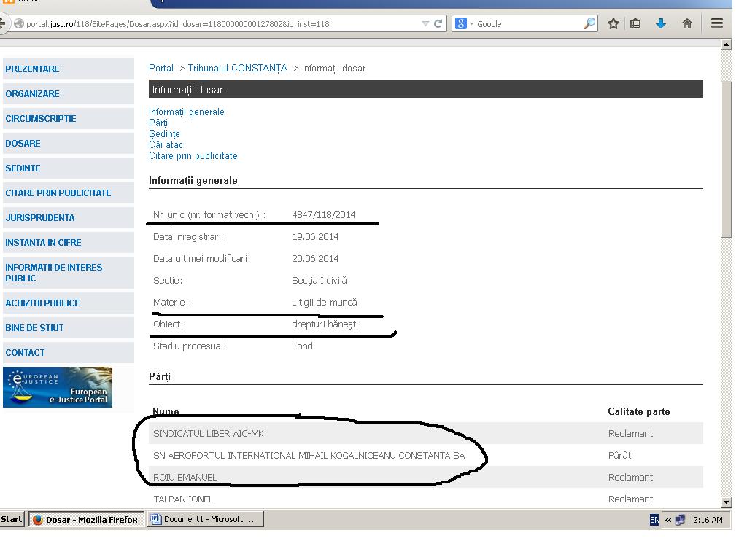The width and height of the screenshot is (747, 560).
Task: Open the DOSARE menu item
Action: click(x=23, y=144)
